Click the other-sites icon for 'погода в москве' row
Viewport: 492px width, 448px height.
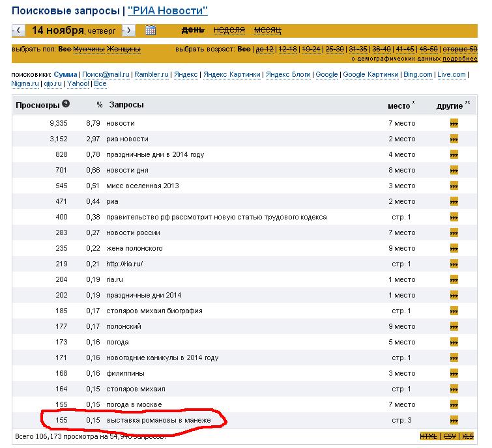(454, 404)
